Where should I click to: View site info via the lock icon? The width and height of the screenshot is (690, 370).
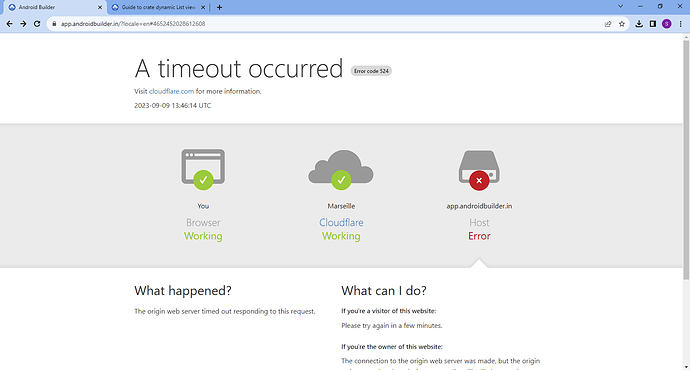pos(54,24)
